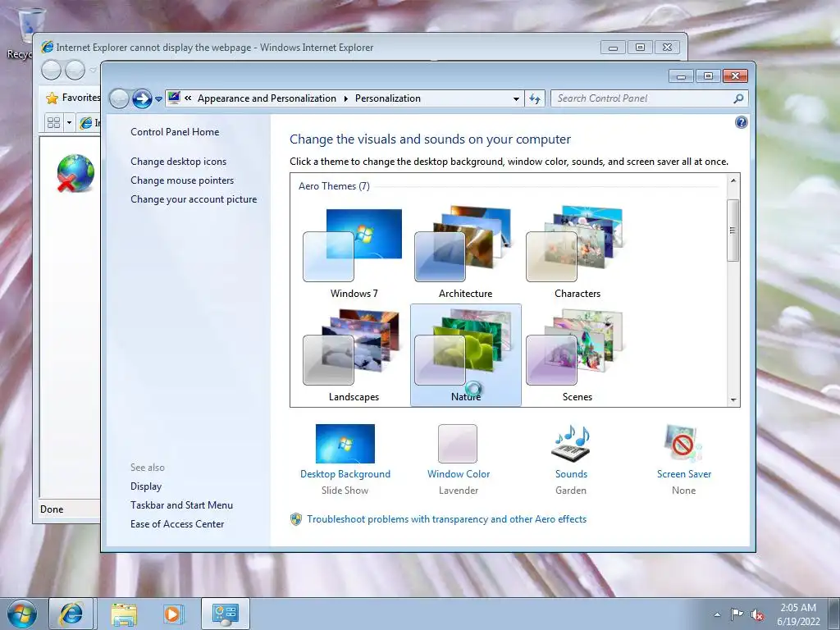The image size is (840, 630).
Task: Open Change your account picture
Action: [x=194, y=199]
